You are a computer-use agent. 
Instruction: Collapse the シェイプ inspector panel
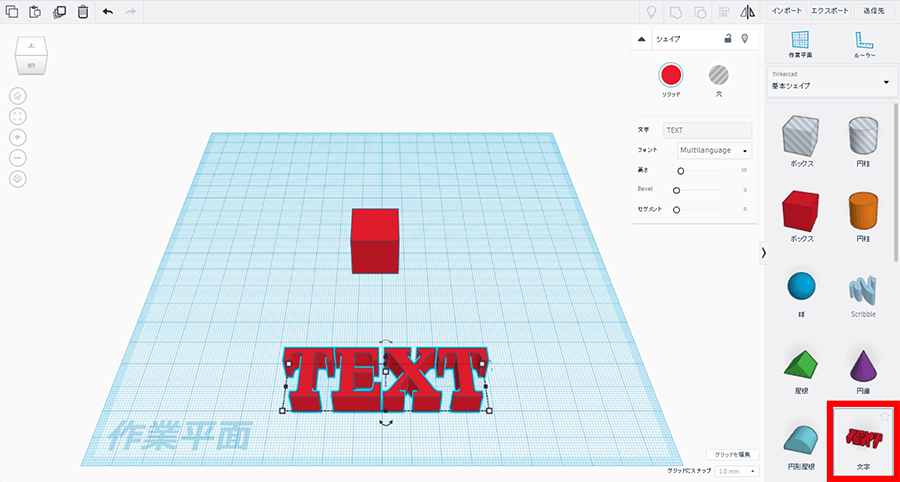point(642,39)
